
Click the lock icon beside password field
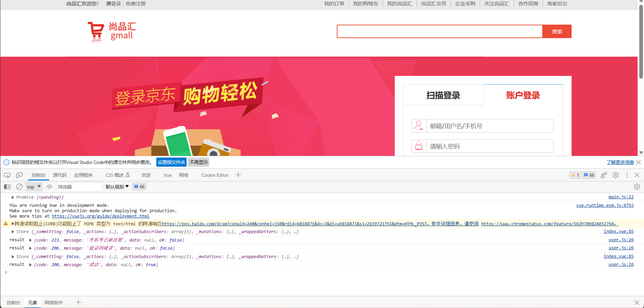coord(419,146)
